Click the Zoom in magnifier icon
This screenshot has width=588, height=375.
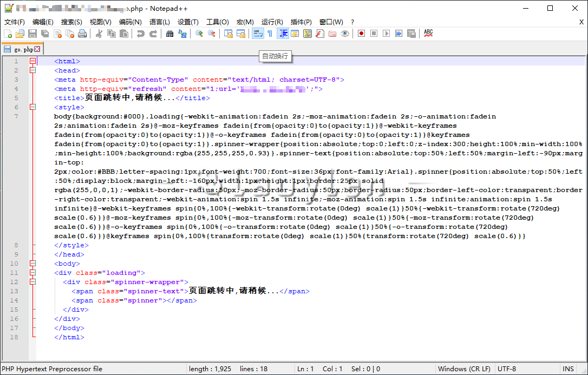tap(199, 34)
